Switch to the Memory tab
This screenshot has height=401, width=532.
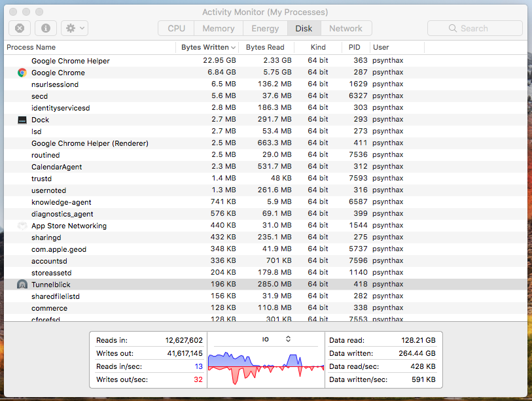(219, 28)
